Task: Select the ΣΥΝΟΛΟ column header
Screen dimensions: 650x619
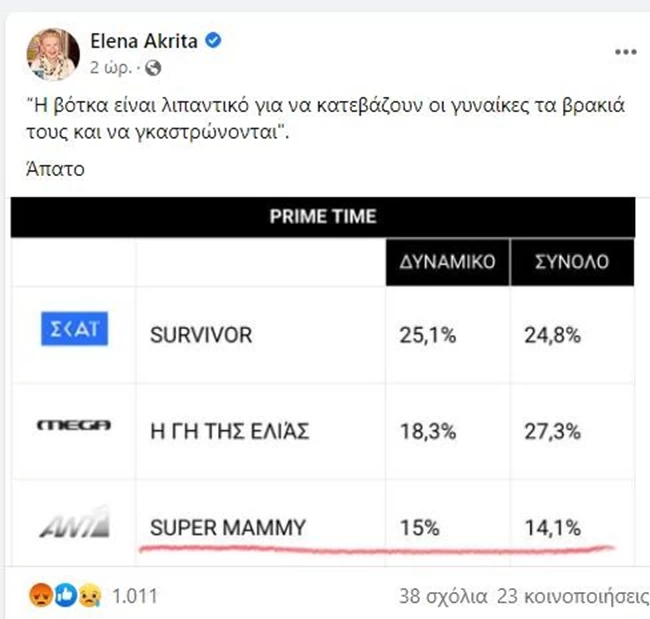Action: tap(572, 264)
